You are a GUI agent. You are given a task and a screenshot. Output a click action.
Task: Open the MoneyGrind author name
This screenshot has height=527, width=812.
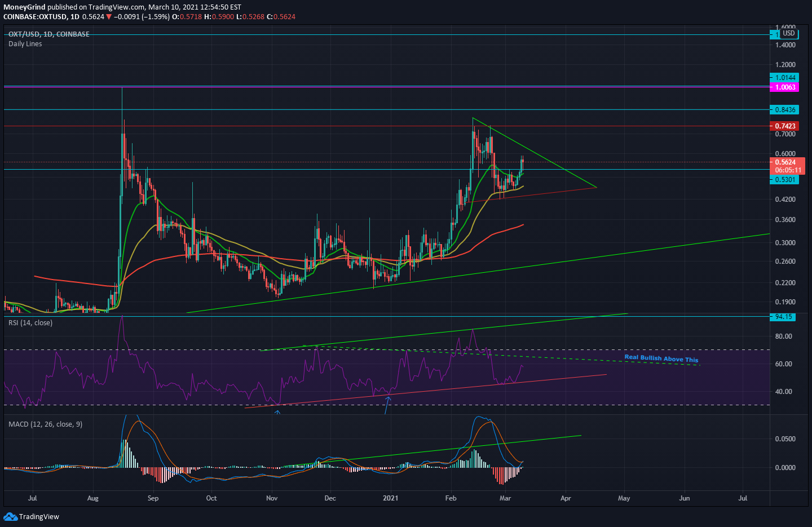click(24, 7)
